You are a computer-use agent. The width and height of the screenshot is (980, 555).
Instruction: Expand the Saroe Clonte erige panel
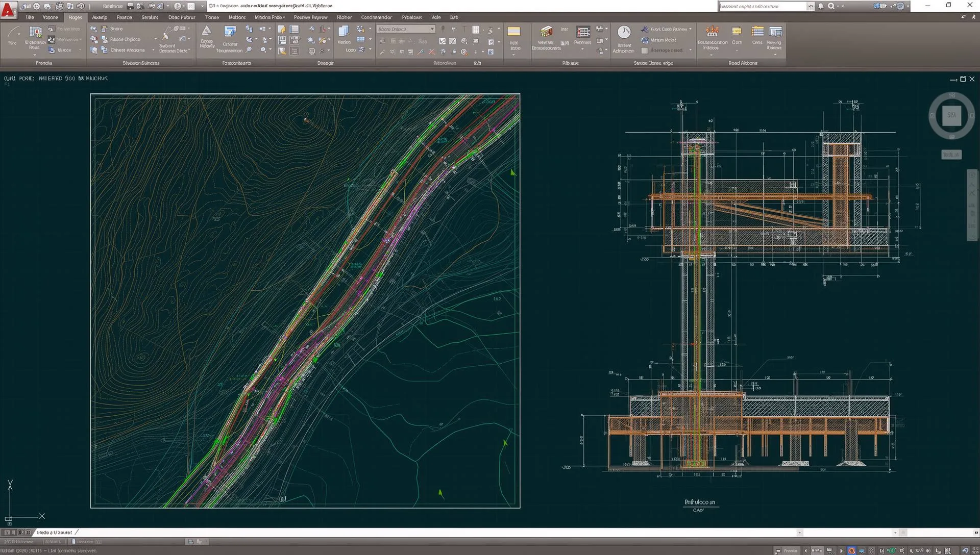[653, 63]
